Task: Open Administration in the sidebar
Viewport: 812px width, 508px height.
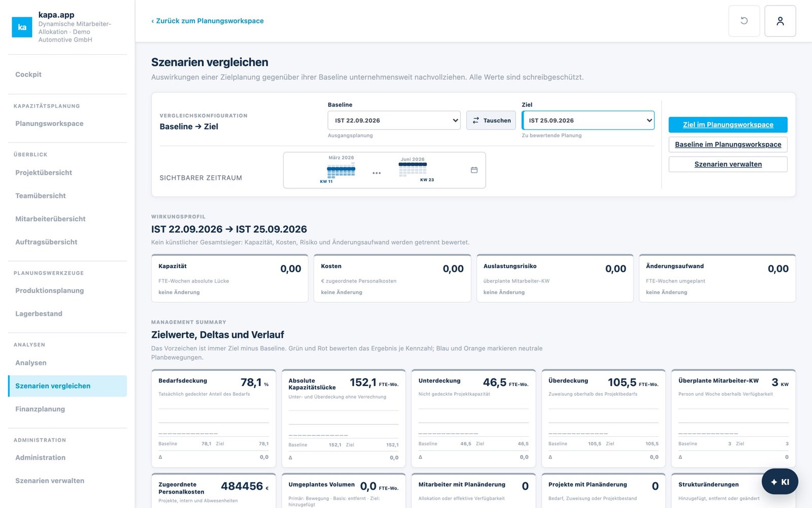Action: (67, 458)
